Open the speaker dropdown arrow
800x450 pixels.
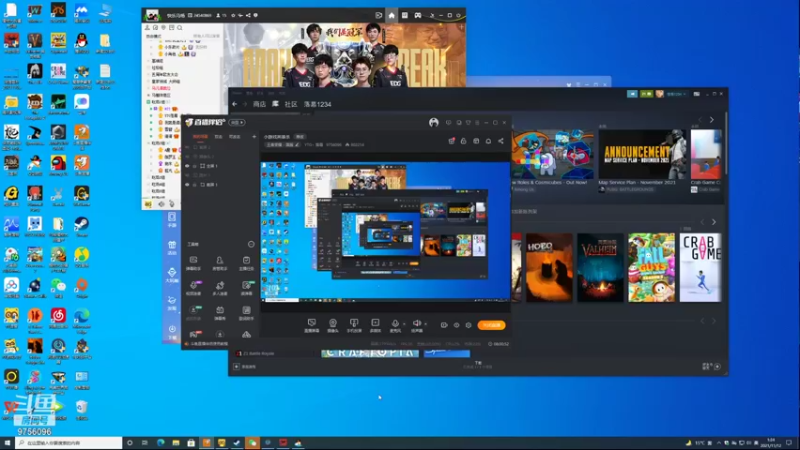pos(426,323)
